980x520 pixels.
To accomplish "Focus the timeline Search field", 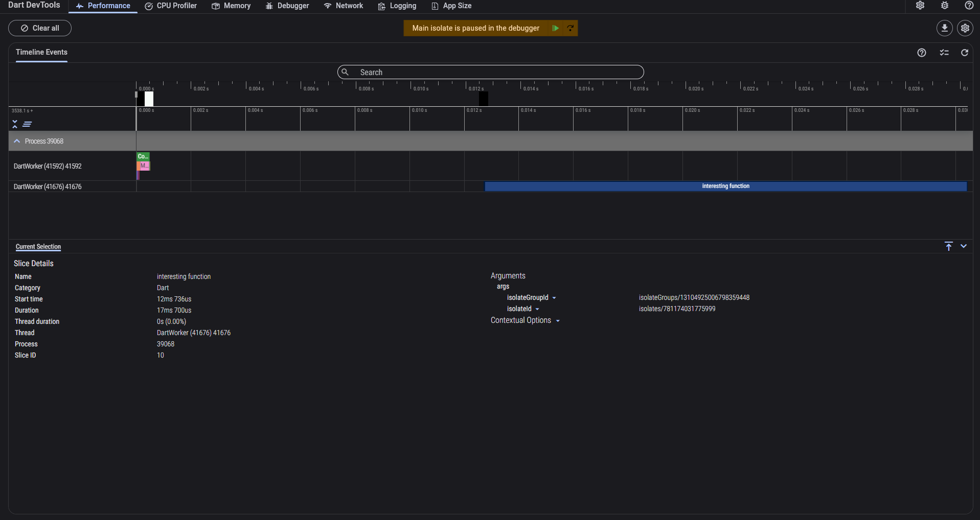I will pyautogui.click(x=491, y=72).
